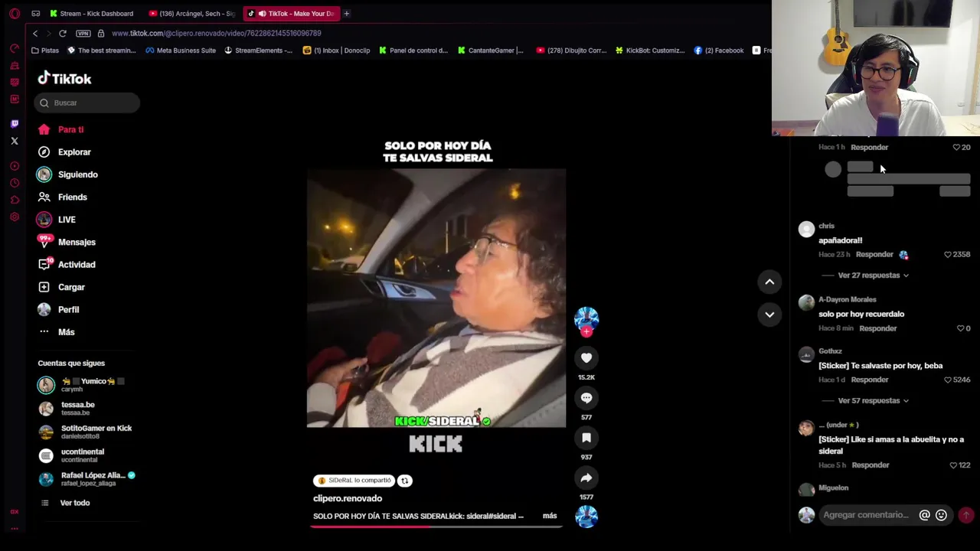The image size is (980, 551).
Task: Click the repost icon beside SiDeRaL badge
Action: click(x=404, y=481)
